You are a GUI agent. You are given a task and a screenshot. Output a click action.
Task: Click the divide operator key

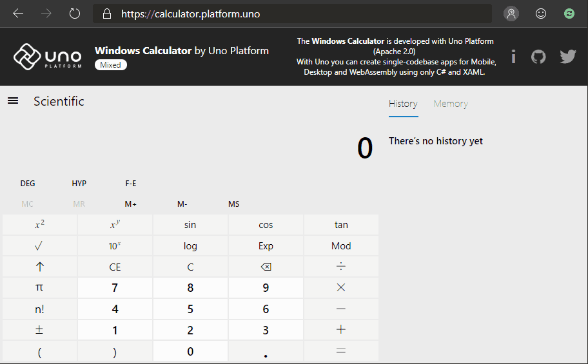[341, 267]
